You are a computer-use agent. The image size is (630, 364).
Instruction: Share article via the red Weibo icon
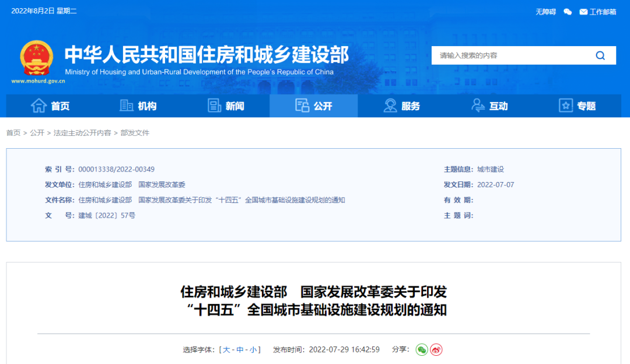point(435,349)
